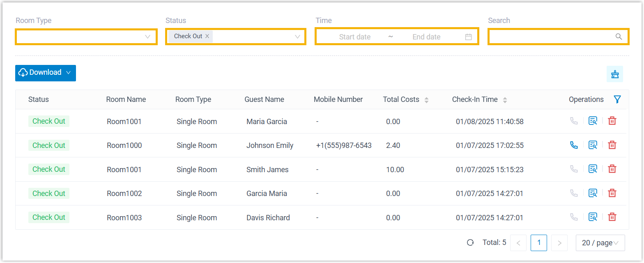Screen dimensions: 644x263
Task: Click the End date field
Action: (426, 37)
